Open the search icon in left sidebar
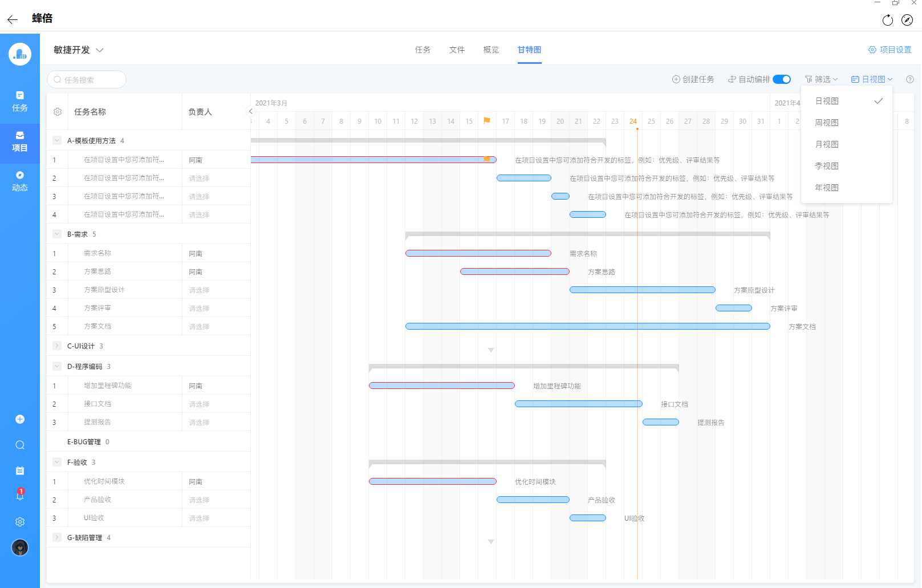The width and height of the screenshot is (922, 588). point(20,445)
